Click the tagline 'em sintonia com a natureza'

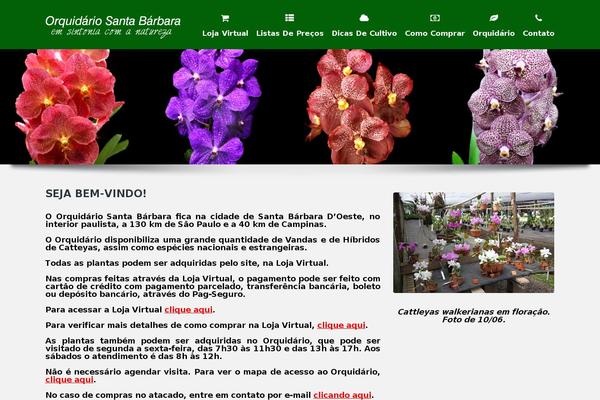click(x=111, y=32)
